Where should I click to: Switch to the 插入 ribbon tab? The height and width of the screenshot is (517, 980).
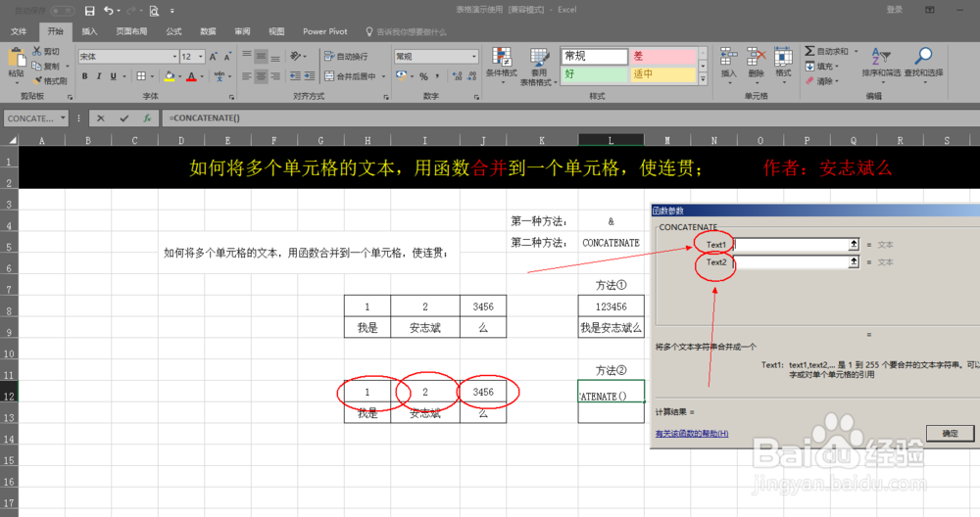89,31
